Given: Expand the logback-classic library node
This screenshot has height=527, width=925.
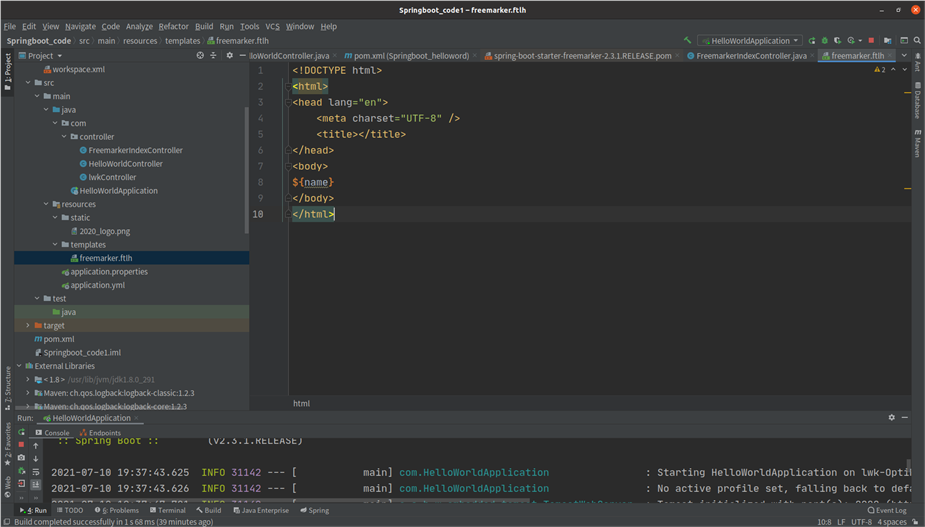Looking at the screenshot, I should pos(28,393).
